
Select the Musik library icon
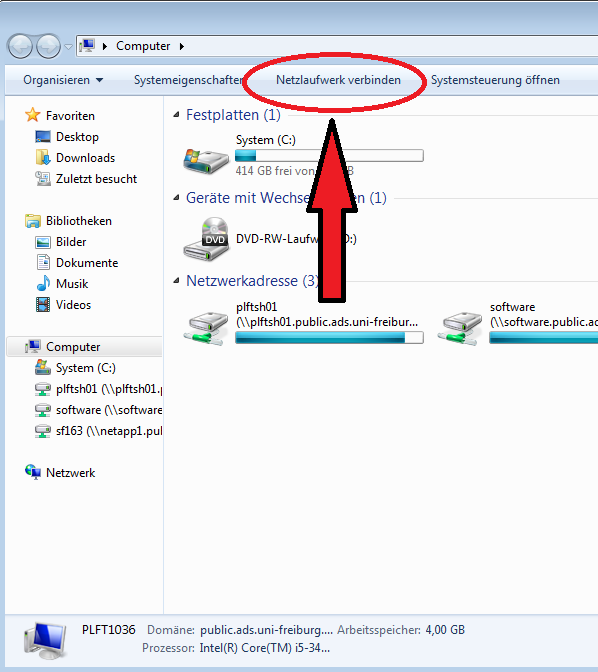43,284
